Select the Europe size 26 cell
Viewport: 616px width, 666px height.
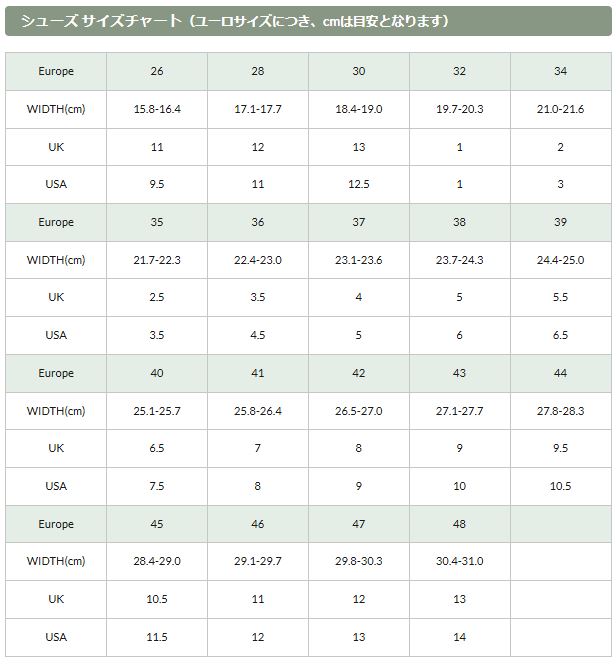157,71
